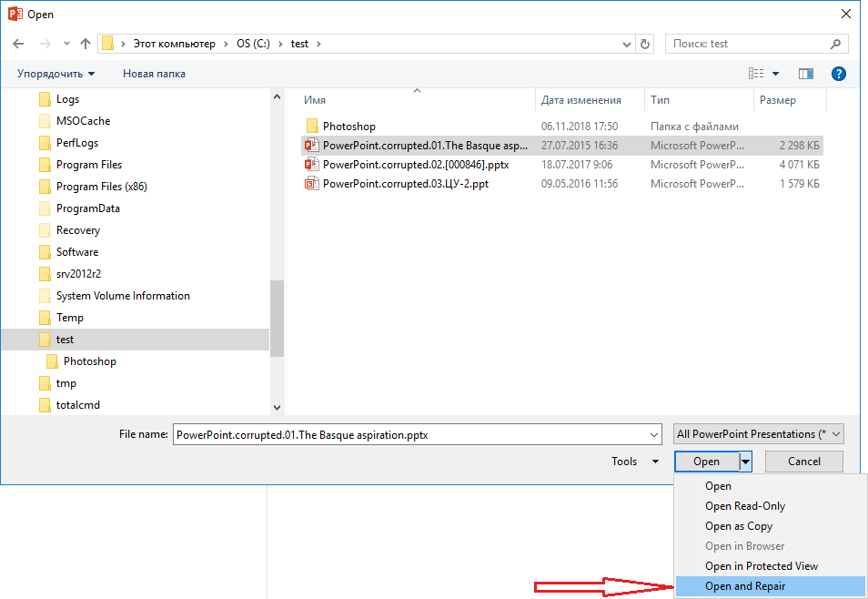
Task: Click the Новая папка button
Action: (154, 74)
